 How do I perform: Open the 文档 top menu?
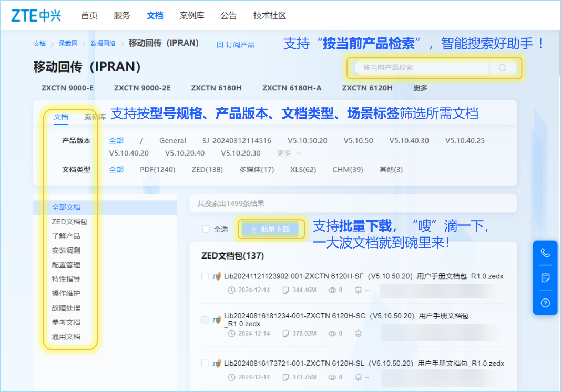coord(155,15)
